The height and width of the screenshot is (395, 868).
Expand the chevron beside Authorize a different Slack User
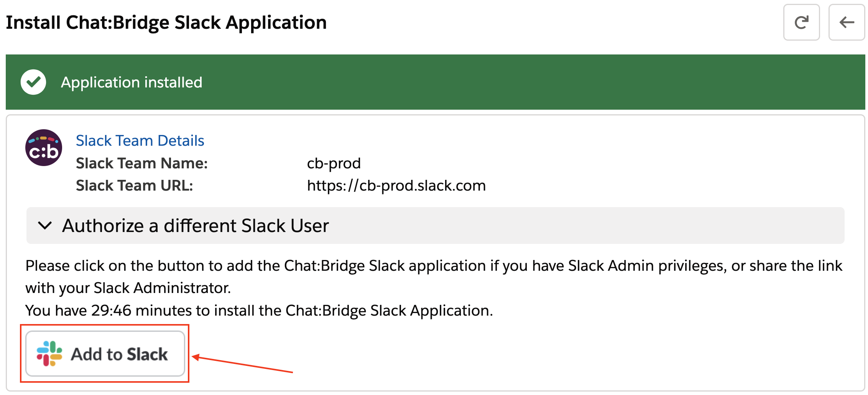(45, 225)
